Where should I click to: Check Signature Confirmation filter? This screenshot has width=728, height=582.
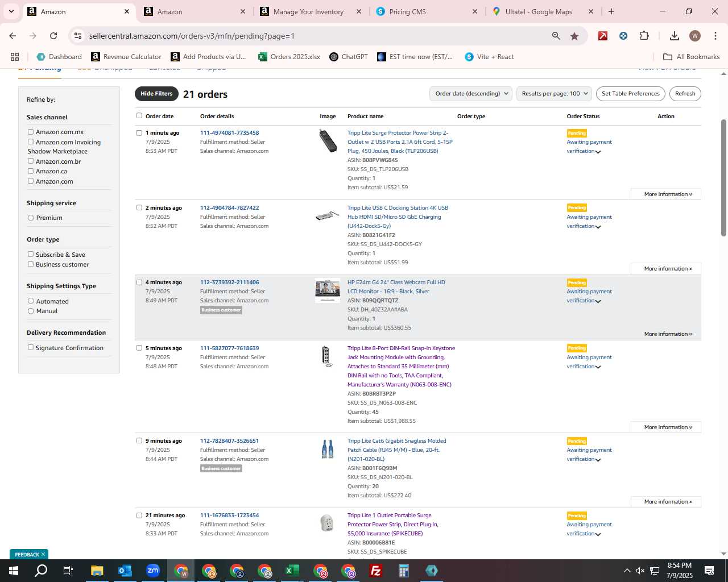pos(31,347)
